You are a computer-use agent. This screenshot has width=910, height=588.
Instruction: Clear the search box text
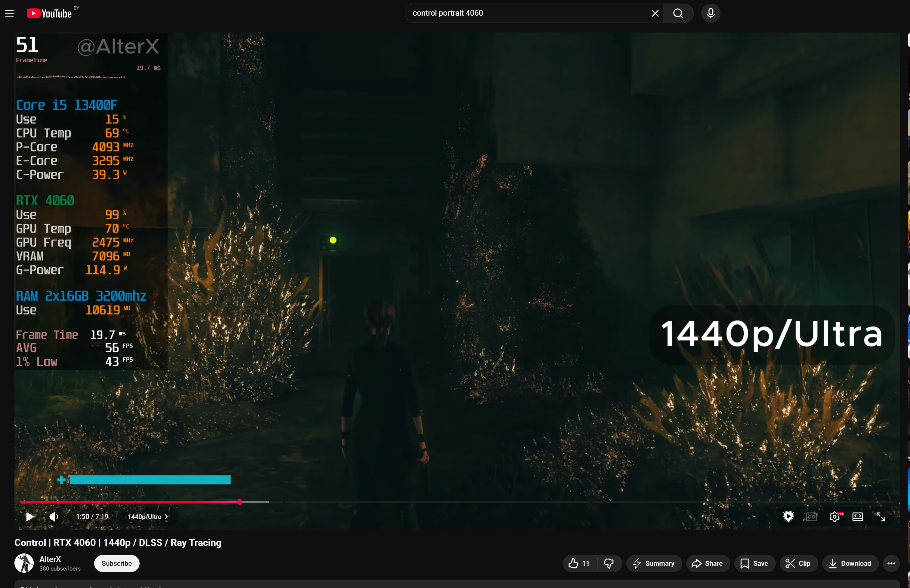coord(655,13)
